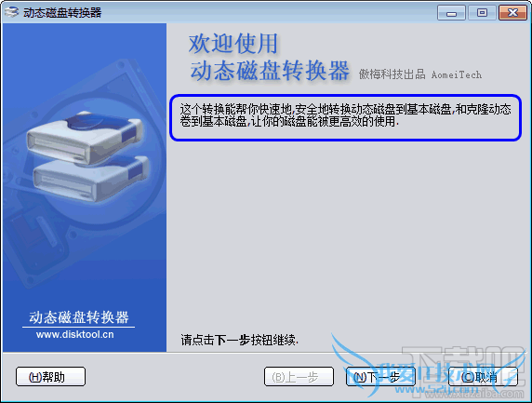Minimize the 动态磁盘转换器 window

pyautogui.click(x=451, y=13)
